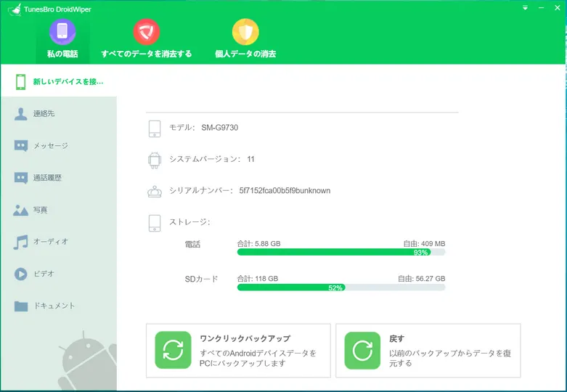
Task: Click the TunesBro DroidWiper broom logo
Action: pyautogui.click(x=15, y=9)
